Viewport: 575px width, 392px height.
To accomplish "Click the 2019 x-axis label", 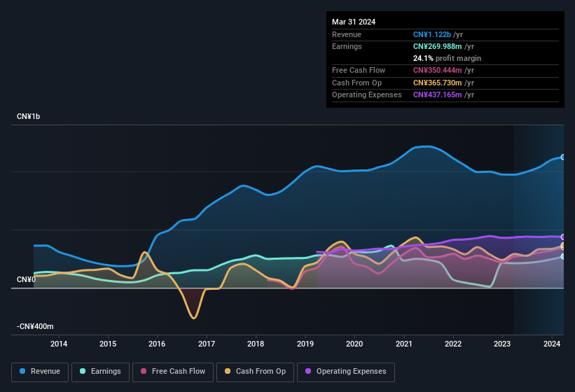I will [x=305, y=344].
